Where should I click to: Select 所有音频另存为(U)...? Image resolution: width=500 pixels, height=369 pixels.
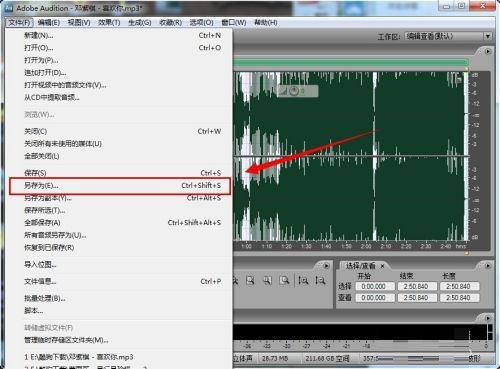pyautogui.click(x=120, y=235)
